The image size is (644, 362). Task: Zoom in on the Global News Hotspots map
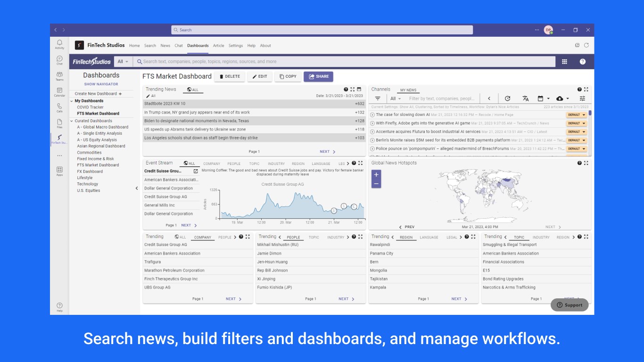(x=376, y=174)
